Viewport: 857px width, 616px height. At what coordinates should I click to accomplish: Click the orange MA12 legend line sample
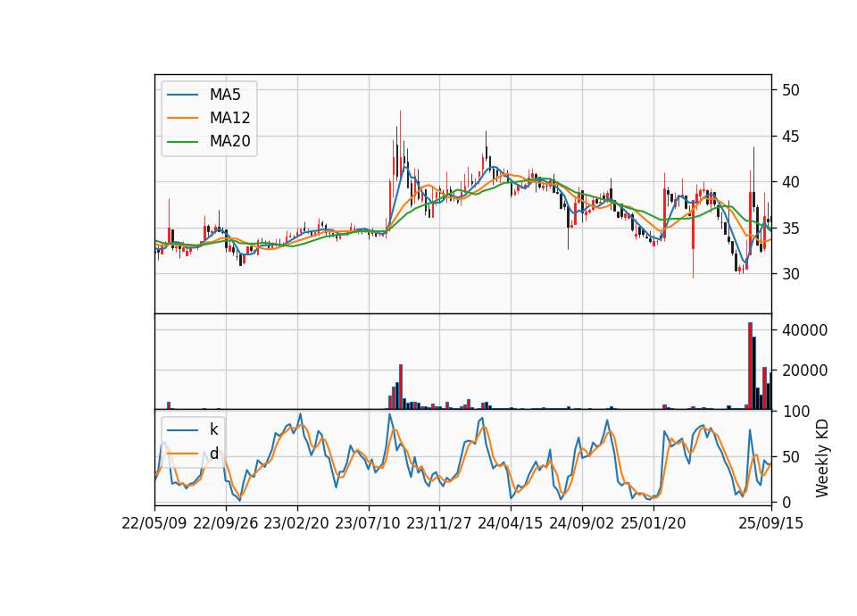click(182, 118)
